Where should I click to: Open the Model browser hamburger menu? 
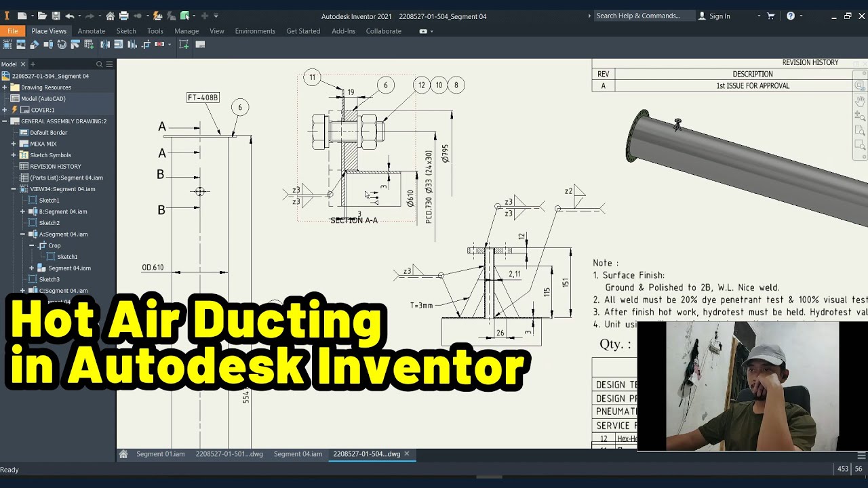click(109, 64)
